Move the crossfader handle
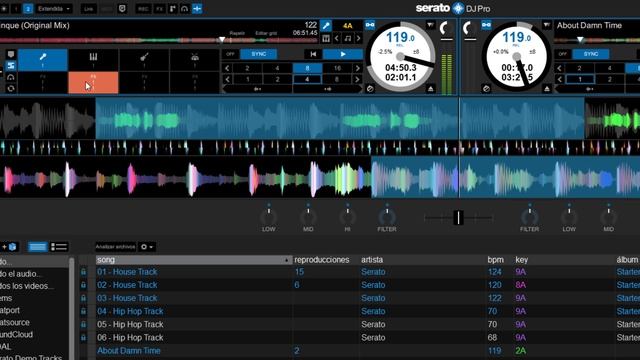 [x=458, y=218]
